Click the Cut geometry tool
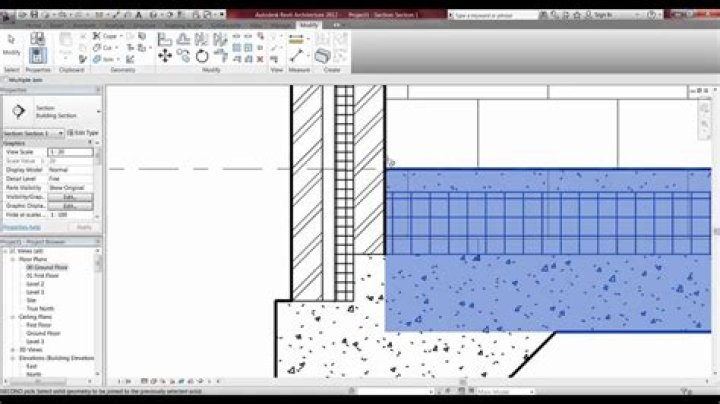Screen dimensions: 720x404 pyautogui.click(x=103, y=47)
